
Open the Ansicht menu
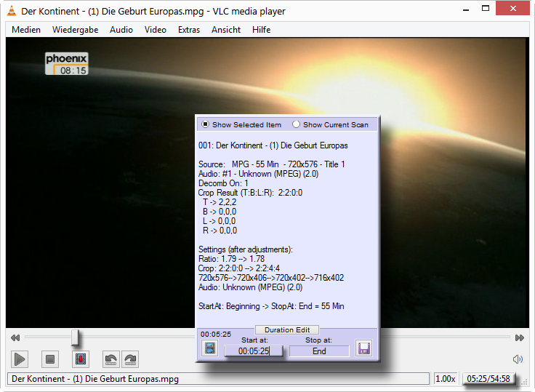click(x=226, y=30)
